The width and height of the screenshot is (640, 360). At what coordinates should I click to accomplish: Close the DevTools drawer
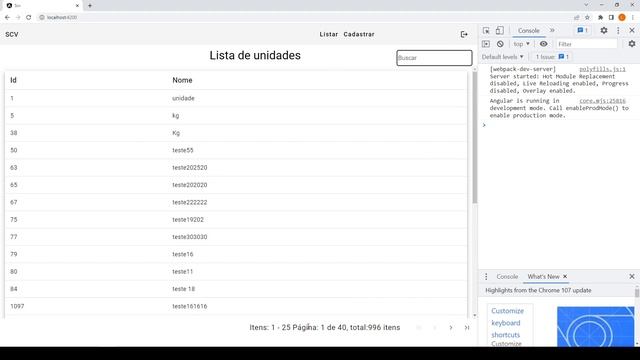click(632, 277)
